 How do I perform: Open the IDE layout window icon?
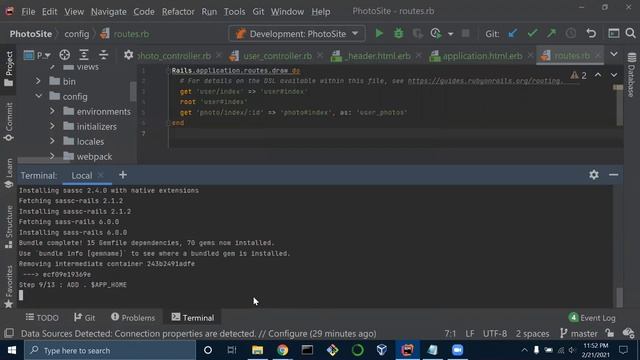pyautogui.click(x=613, y=33)
